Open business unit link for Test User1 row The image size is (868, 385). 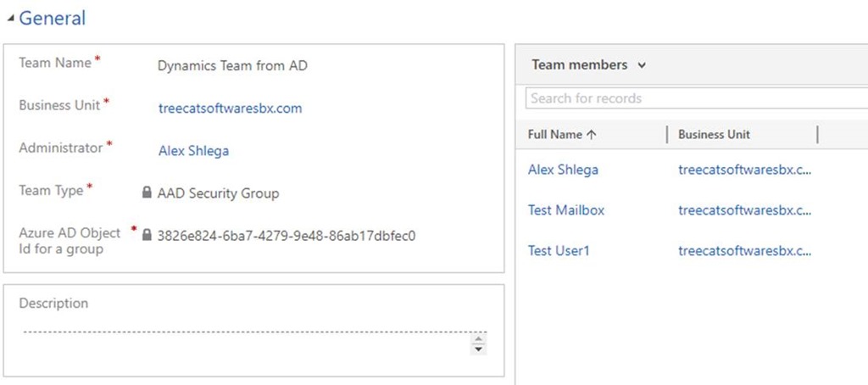(744, 250)
